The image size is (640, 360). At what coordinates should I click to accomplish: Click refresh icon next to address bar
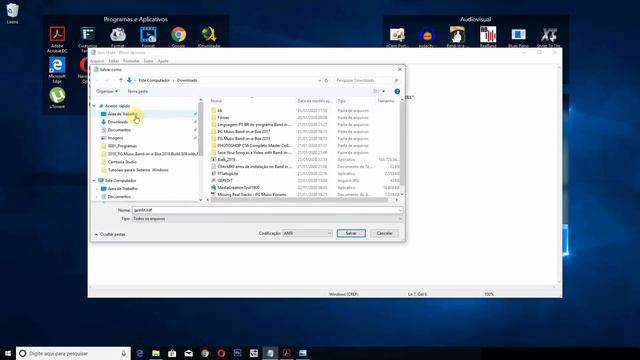[326, 80]
